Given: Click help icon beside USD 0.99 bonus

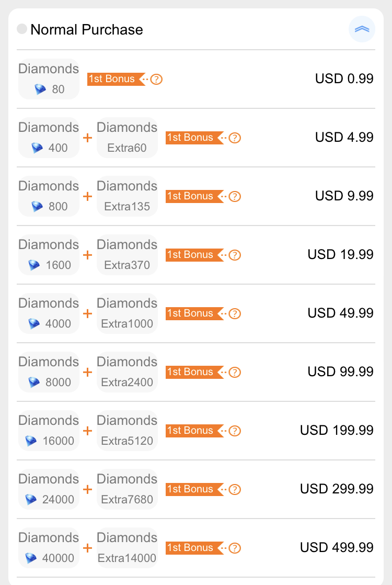Looking at the screenshot, I should (x=156, y=79).
